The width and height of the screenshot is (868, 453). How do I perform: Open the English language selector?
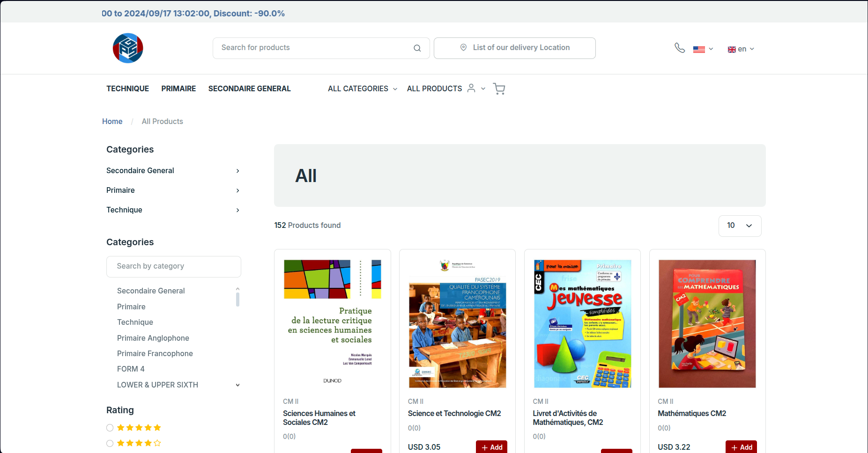pyautogui.click(x=740, y=49)
